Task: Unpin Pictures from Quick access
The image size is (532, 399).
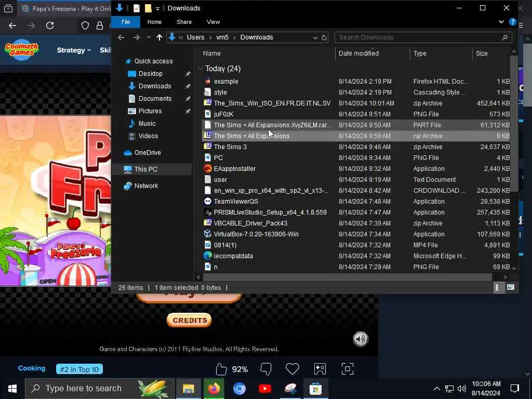Action: (187, 111)
